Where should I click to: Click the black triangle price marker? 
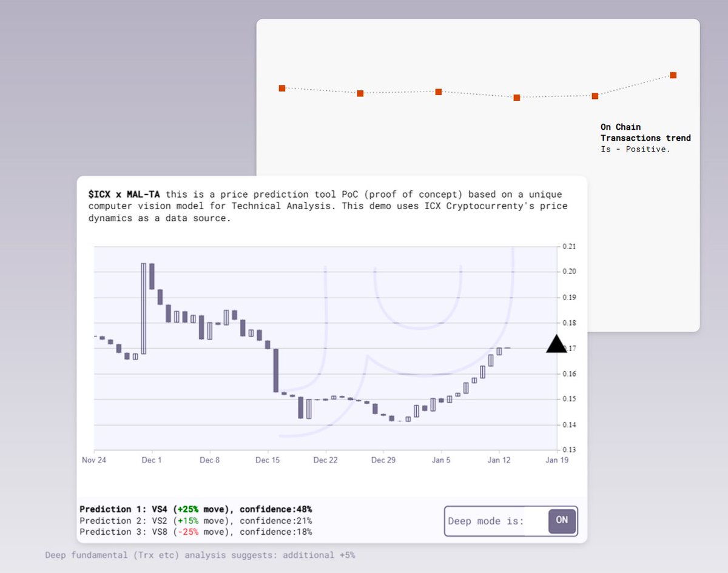click(556, 344)
